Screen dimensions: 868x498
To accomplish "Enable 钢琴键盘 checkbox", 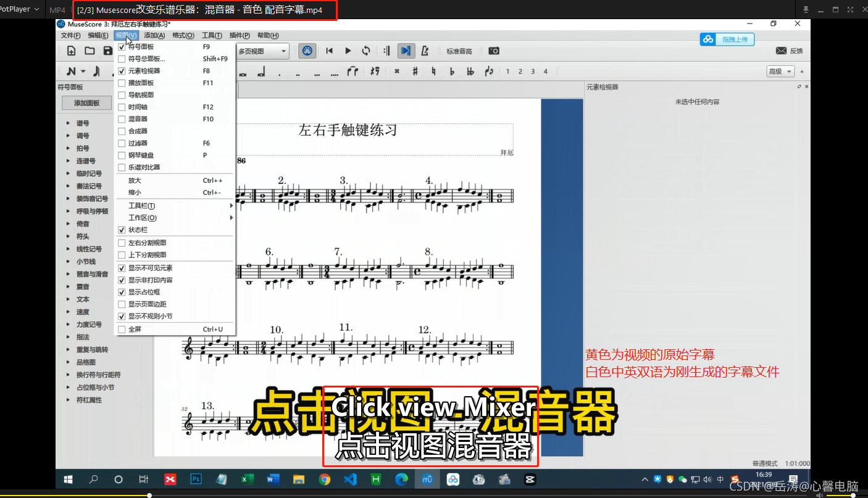I will coord(122,156).
